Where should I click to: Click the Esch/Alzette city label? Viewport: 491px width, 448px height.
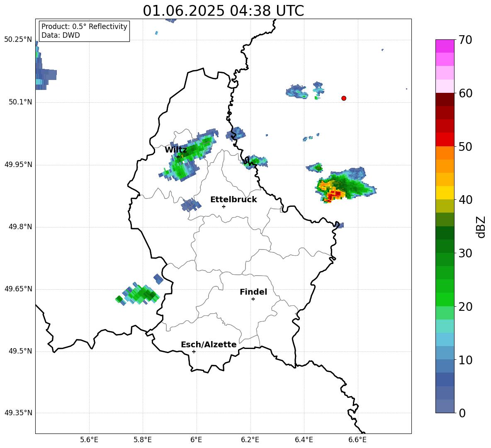[x=209, y=345]
